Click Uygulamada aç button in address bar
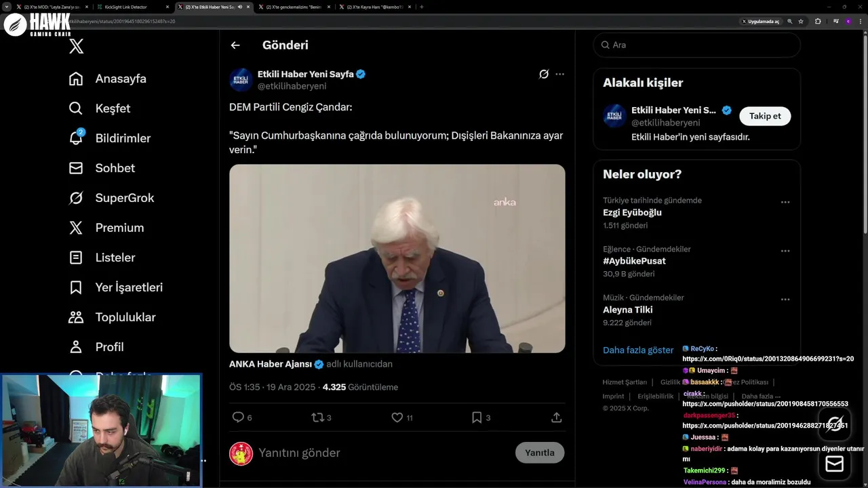 [x=760, y=21]
